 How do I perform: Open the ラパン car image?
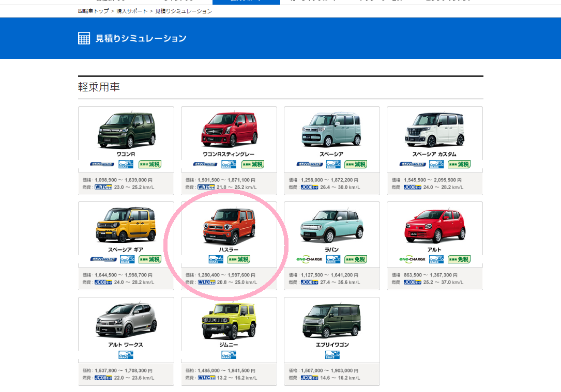point(332,226)
